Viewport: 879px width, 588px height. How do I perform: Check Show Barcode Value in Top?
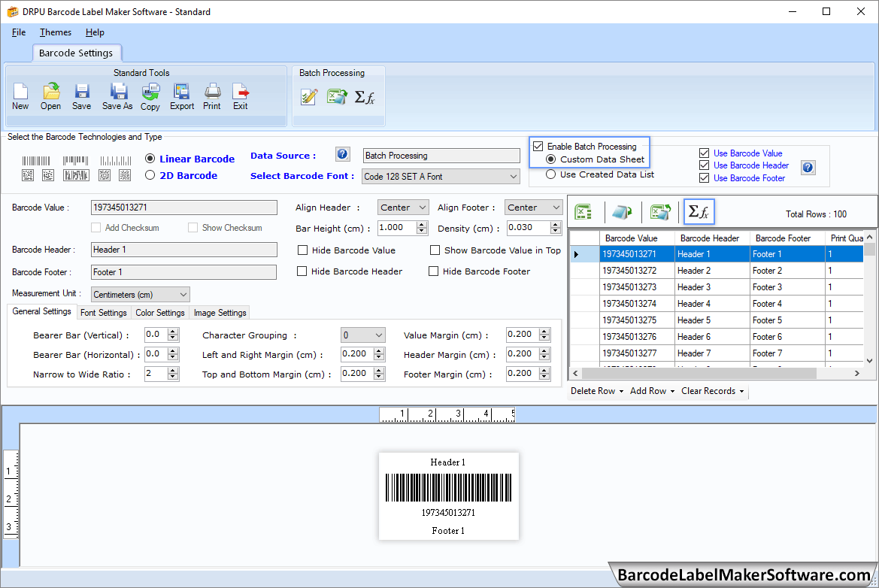coord(435,250)
